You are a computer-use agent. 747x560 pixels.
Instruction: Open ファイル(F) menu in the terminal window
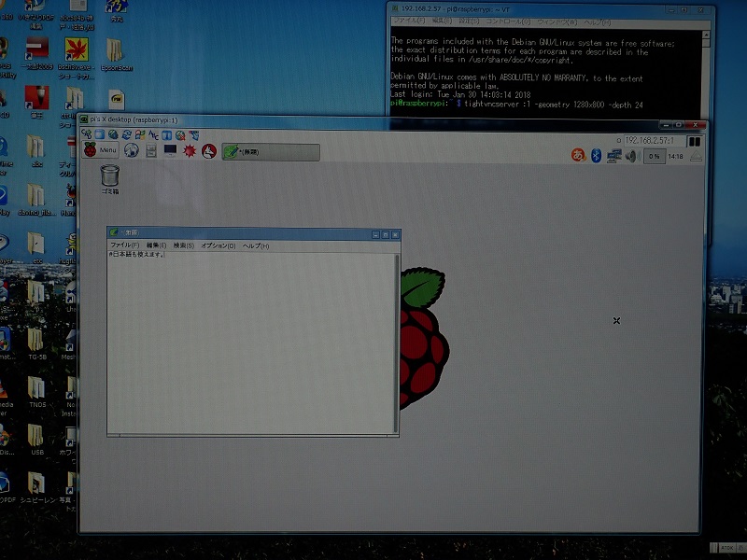point(409,21)
